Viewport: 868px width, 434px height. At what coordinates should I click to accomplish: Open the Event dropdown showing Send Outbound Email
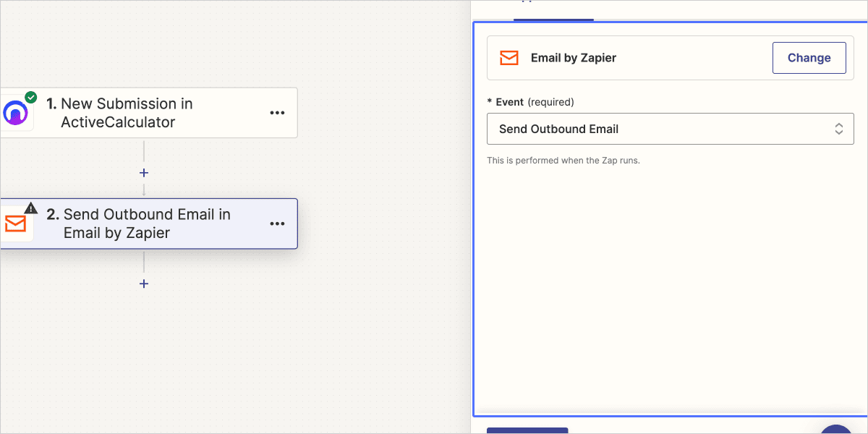671,129
